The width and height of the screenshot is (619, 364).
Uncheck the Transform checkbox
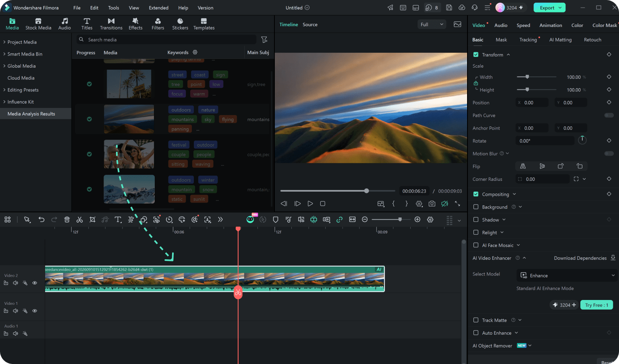click(x=476, y=54)
